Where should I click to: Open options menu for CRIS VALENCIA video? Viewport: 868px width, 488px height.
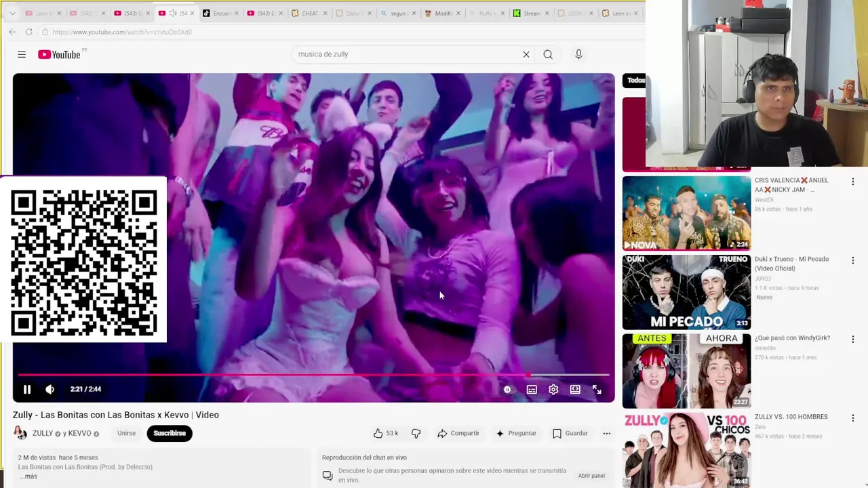coord(852,182)
